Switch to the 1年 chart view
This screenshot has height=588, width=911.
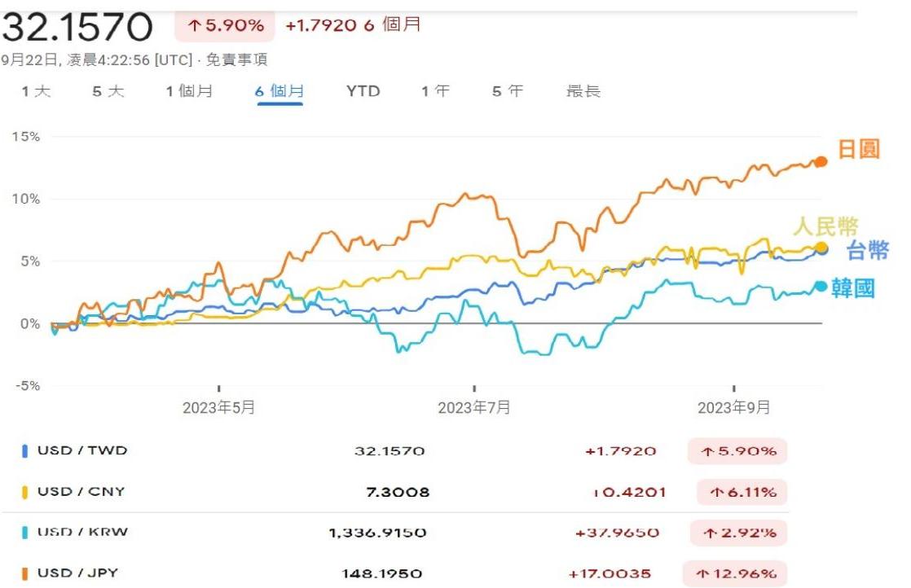430,91
